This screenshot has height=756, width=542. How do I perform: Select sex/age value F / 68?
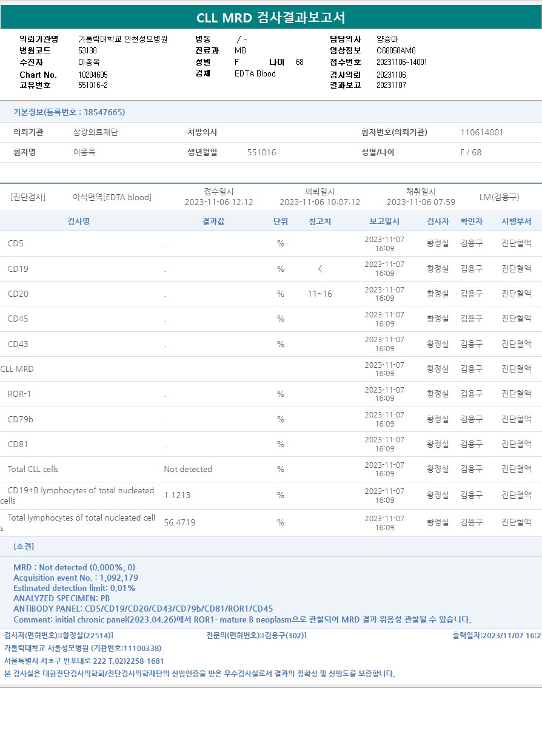pos(471,152)
